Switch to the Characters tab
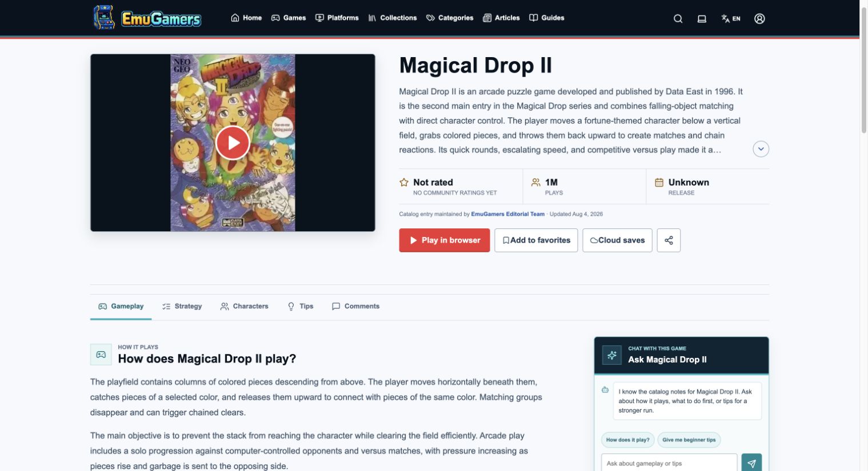Image resolution: width=868 pixels, height=471 pixels. 244,307
